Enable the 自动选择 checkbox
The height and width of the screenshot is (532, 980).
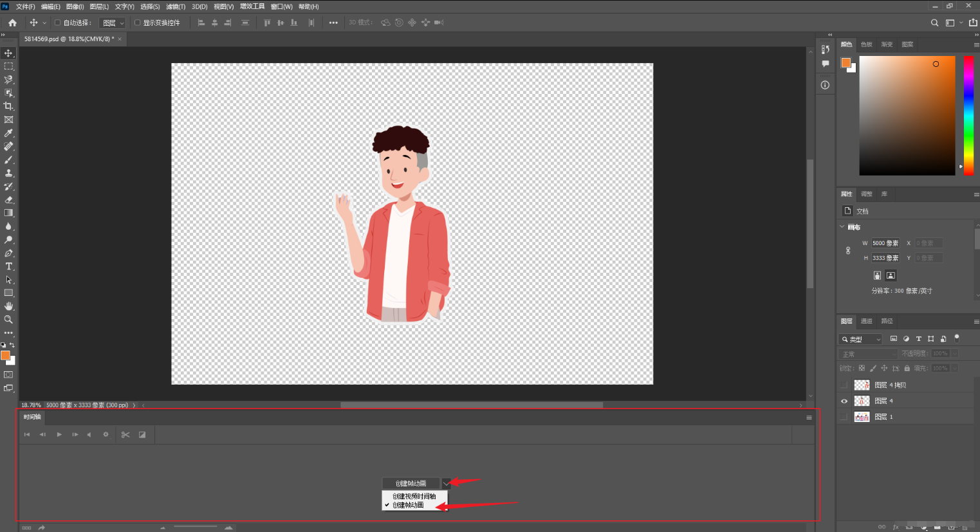[x=57, y=23]
